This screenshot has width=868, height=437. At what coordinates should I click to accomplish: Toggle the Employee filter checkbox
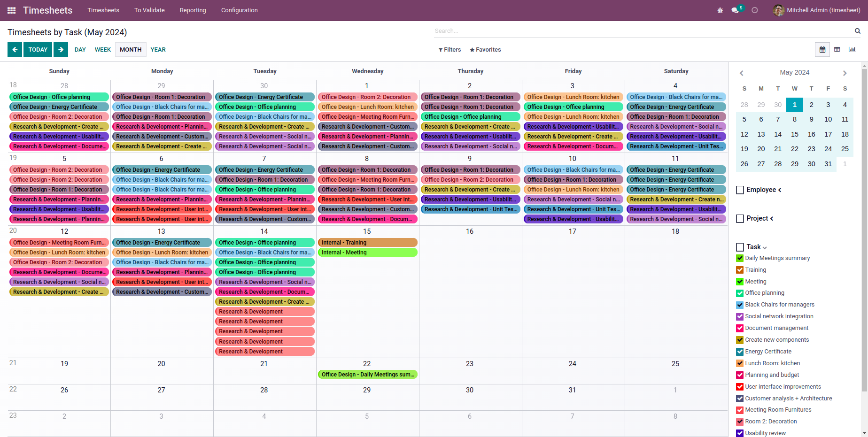(740, 190)
